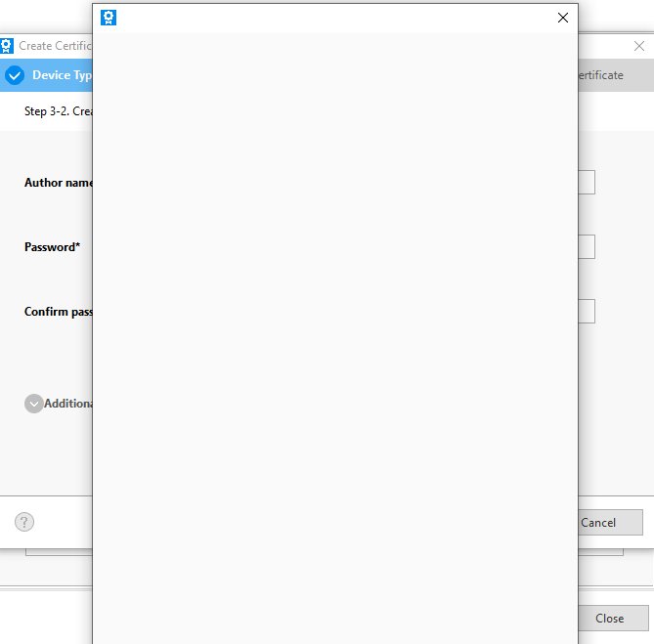
Task: Click the blue checkmark icon beside Device Type
Action: click(15, 75)
